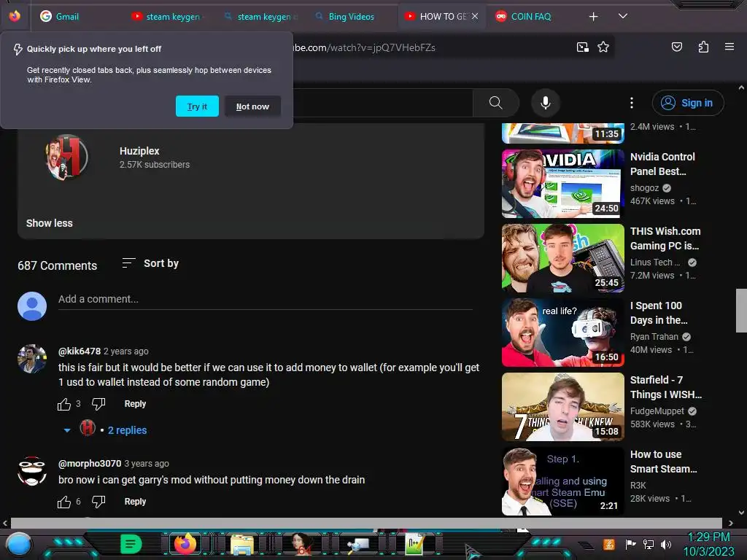
Task: Open the list all tabs dropdown
Action: 623,16
